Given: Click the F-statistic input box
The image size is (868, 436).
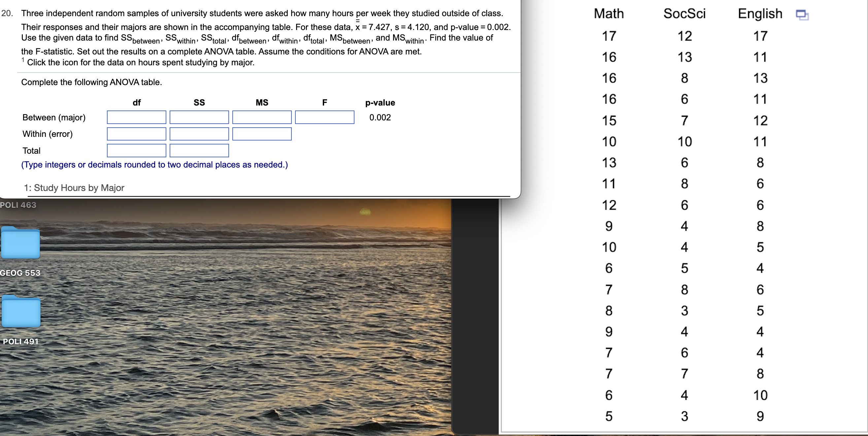Looking at the screenshot, I should coord(324,117).
